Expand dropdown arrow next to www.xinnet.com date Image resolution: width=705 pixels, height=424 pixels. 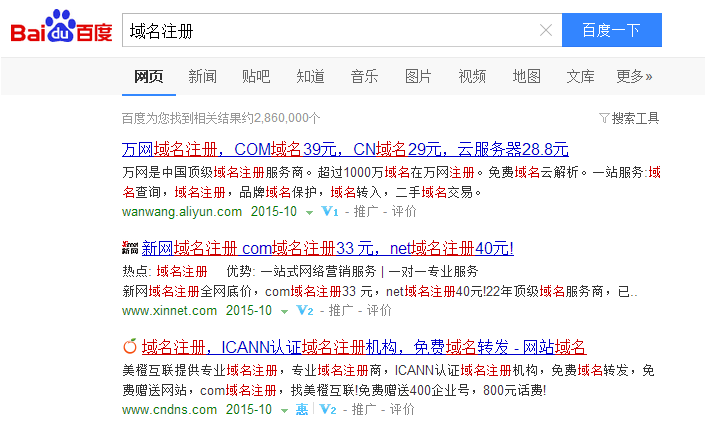284,312
